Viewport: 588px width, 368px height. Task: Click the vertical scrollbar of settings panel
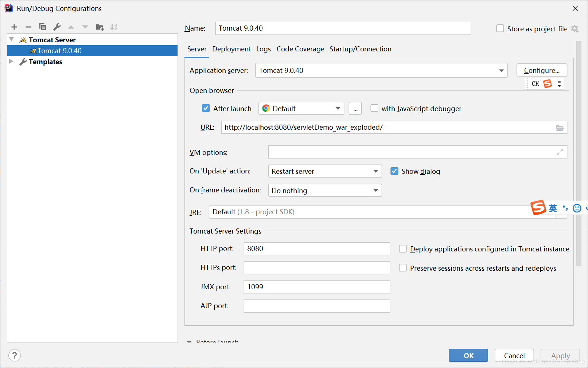[x=579, y=153]
